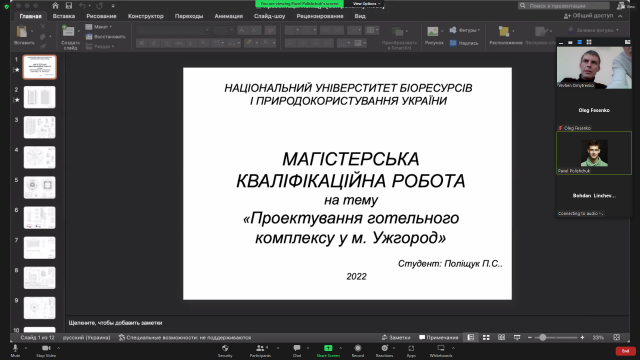Click the Zoom Security shield icon
This screenshot has height=360, width=640.
pos(225,348)
